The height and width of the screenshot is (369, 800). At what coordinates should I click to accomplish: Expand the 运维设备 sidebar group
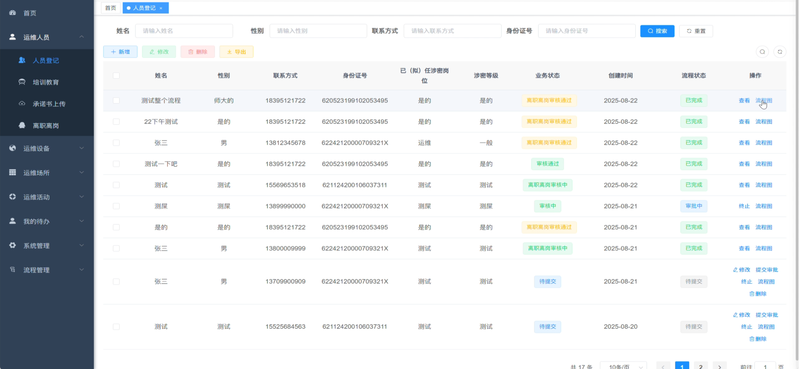[47, 149]
